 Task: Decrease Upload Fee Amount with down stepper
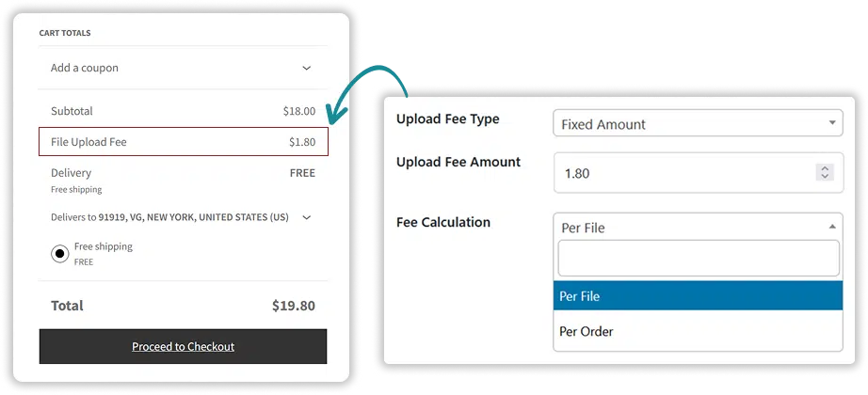pyautogui.click(x=825, y=178)
